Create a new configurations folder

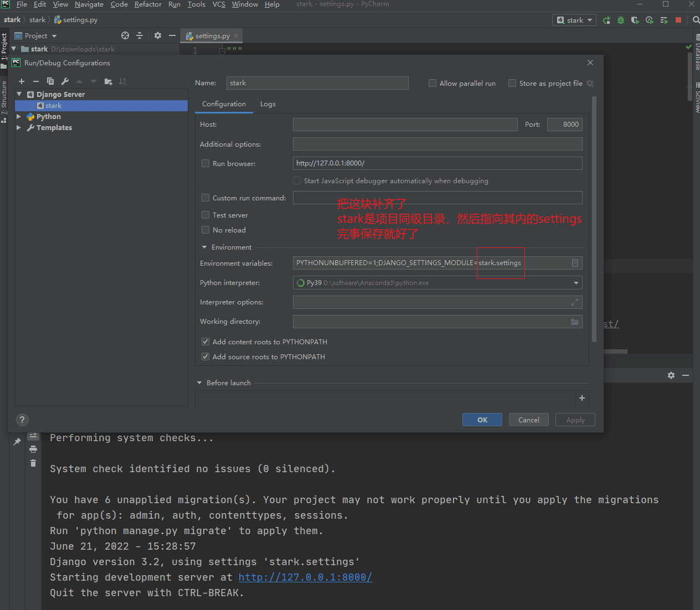coord(108,81)
